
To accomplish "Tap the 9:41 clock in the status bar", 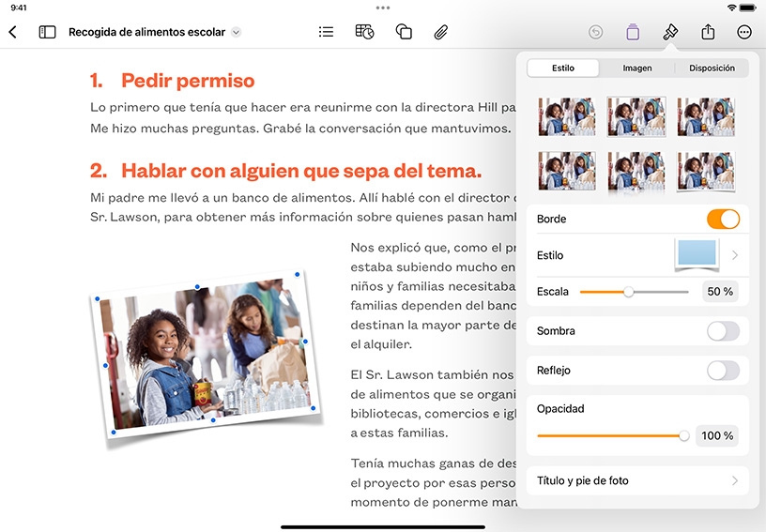I will [x=19, y=8].
